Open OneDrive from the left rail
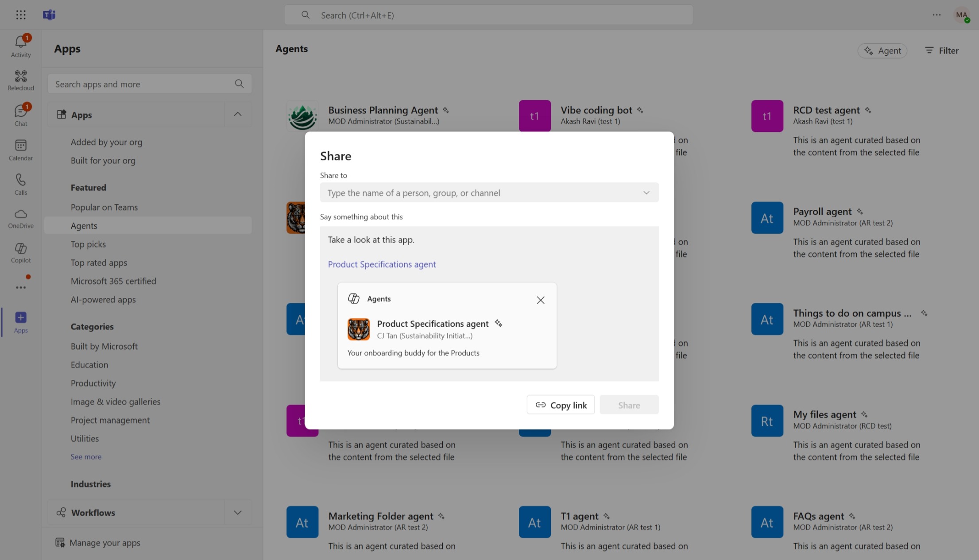 [20, 218]
